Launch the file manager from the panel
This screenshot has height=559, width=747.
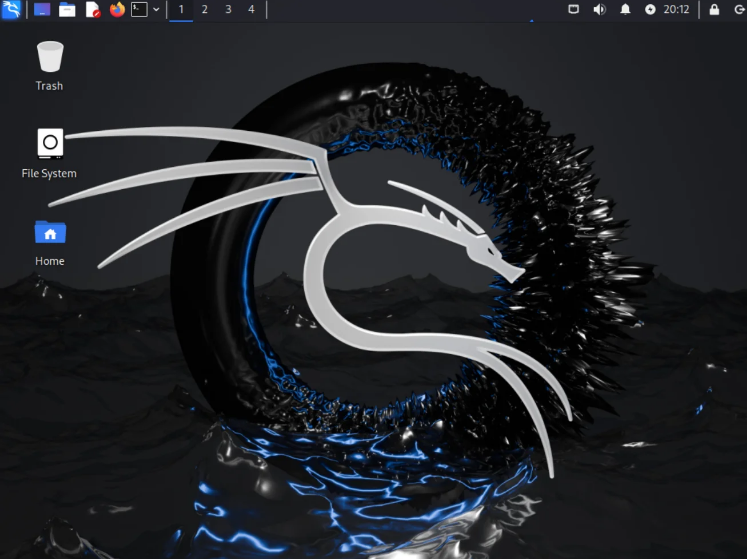tap(67, 10)
